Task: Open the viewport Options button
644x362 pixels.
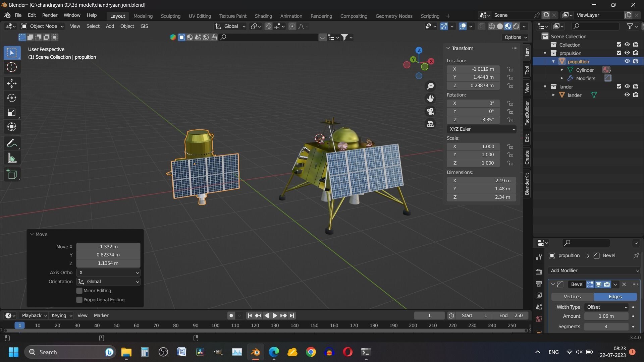Action: [x=516, y=37]
